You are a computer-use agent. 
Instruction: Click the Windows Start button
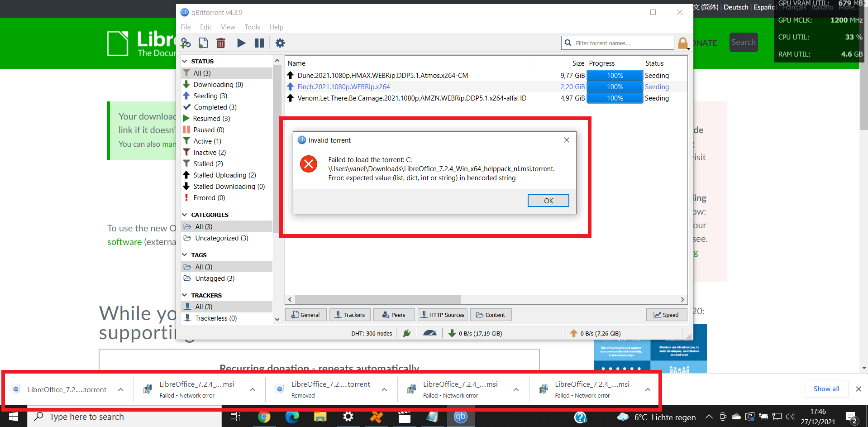point(14,417)
